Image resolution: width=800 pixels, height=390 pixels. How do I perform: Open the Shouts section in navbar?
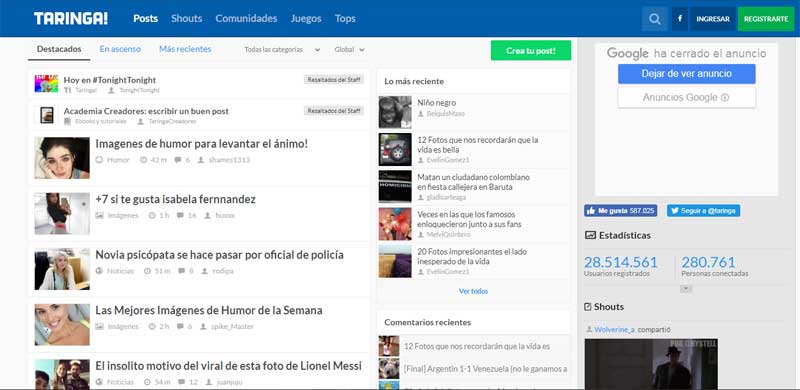pos(187,19)
